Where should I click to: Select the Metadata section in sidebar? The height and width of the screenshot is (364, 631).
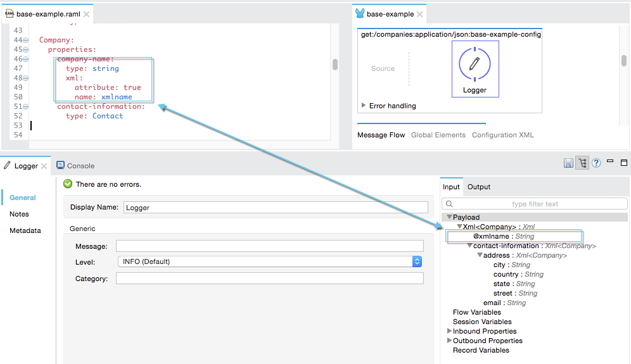(25, 231)
